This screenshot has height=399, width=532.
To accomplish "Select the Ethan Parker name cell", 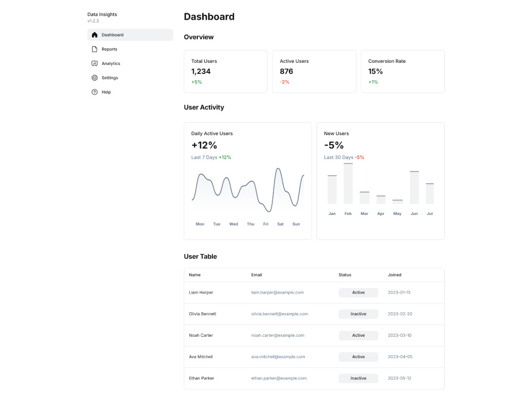I will click(202, 378).
